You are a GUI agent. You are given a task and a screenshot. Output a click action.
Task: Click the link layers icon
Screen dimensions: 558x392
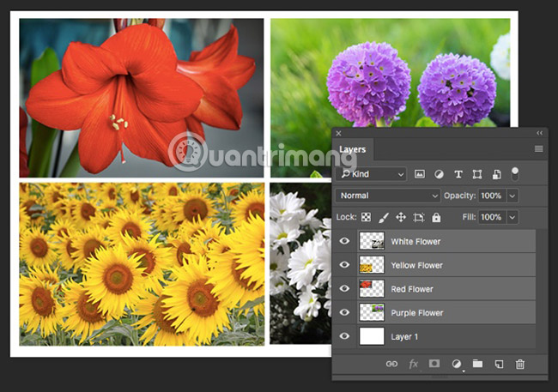tap(391, 365)
